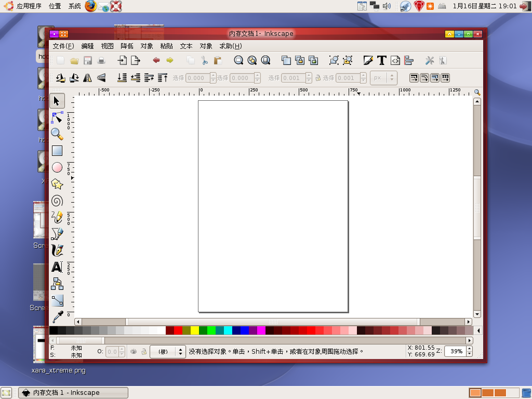Launch Firefox from top panel
532x399 pixels.
point(90,6)
